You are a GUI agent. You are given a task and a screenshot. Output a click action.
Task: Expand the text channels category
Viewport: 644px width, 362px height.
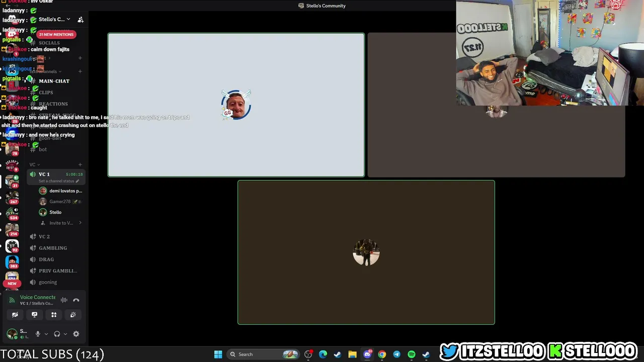coord(45,71)
